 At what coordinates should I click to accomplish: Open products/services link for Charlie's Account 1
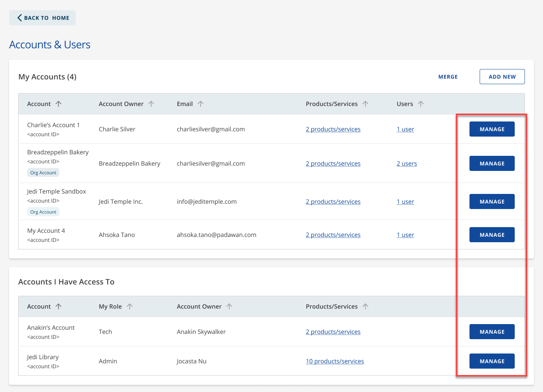(333, 129)
